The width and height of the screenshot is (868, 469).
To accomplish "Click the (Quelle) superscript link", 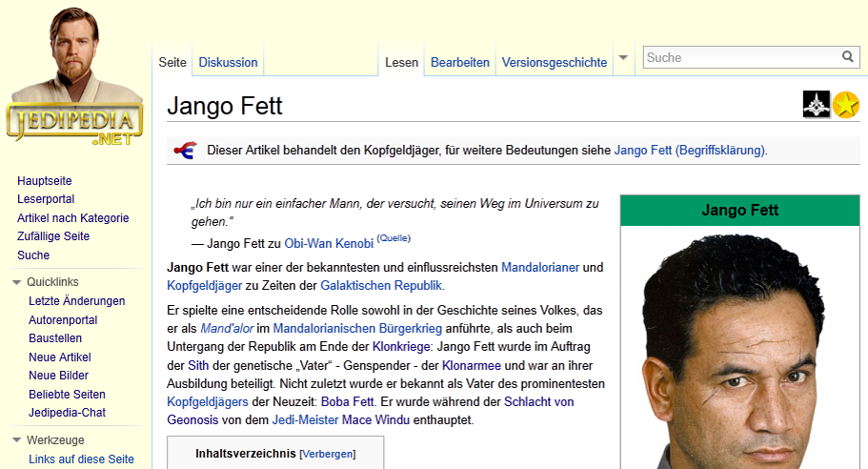I will (394, 238).
